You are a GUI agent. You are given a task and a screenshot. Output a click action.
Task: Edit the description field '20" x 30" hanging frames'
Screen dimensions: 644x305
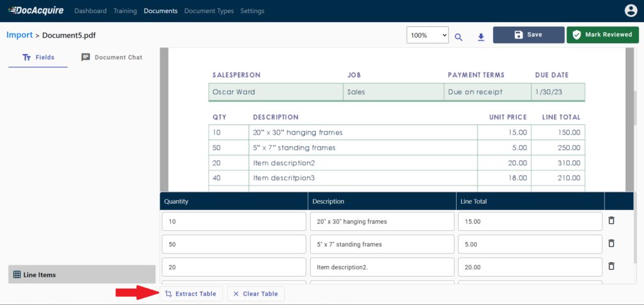[x=382, y=221]
